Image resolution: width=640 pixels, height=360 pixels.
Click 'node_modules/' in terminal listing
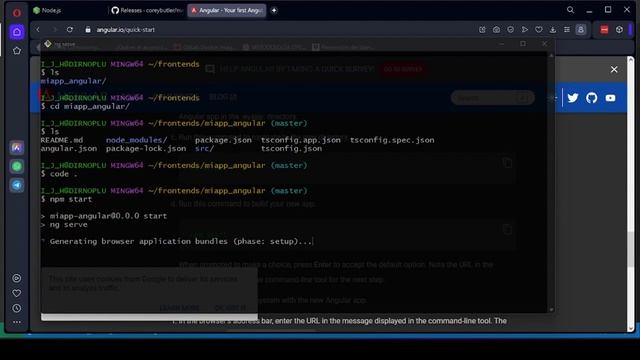pos(136,140)
